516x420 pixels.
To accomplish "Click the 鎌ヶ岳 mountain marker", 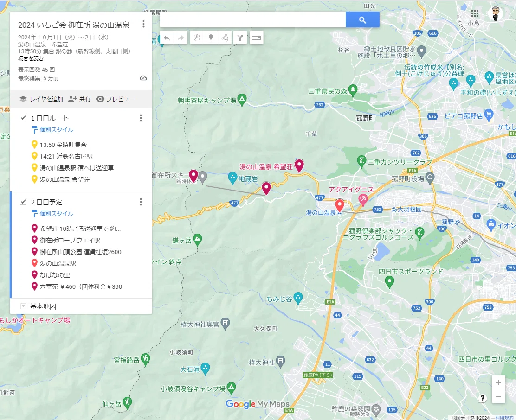I will pyautogui.click(x=198, y=240).
